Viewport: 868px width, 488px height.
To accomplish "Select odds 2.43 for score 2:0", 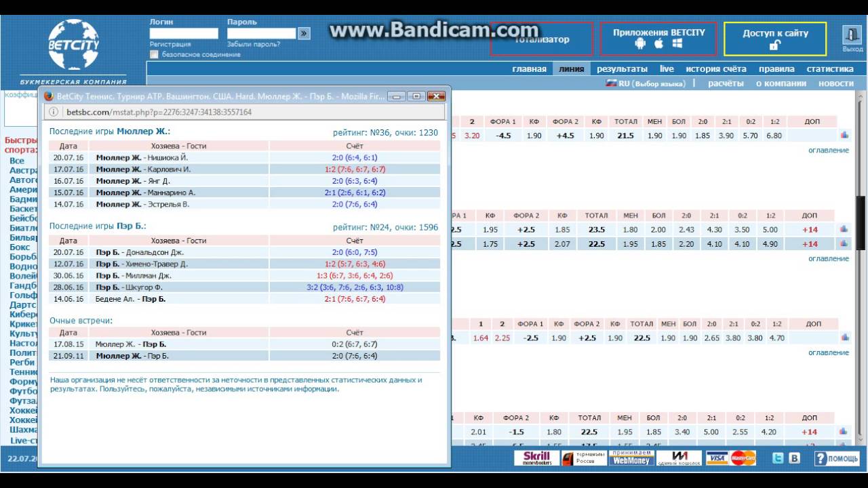I will point(686,230).
